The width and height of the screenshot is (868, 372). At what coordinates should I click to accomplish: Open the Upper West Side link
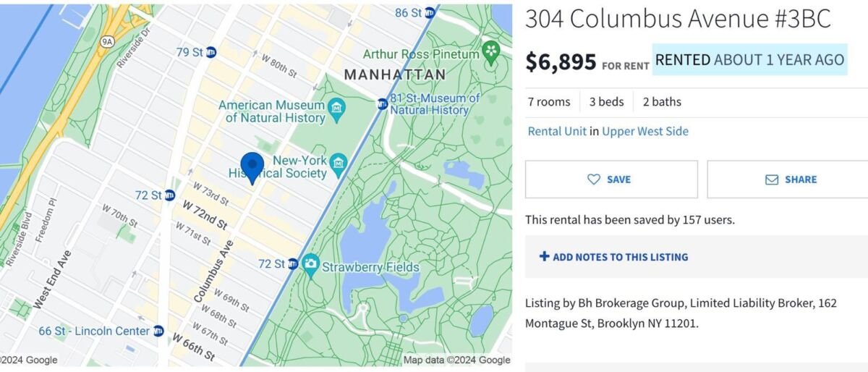645,131
